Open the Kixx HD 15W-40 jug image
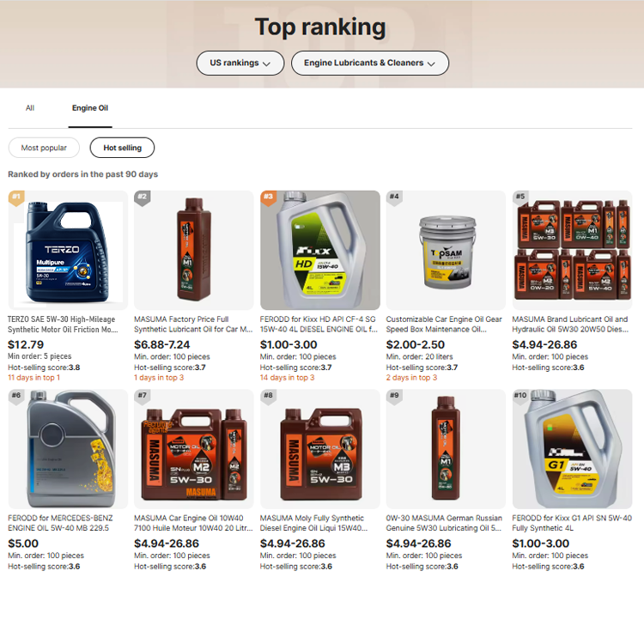The image size is (644, 644). 320,250
